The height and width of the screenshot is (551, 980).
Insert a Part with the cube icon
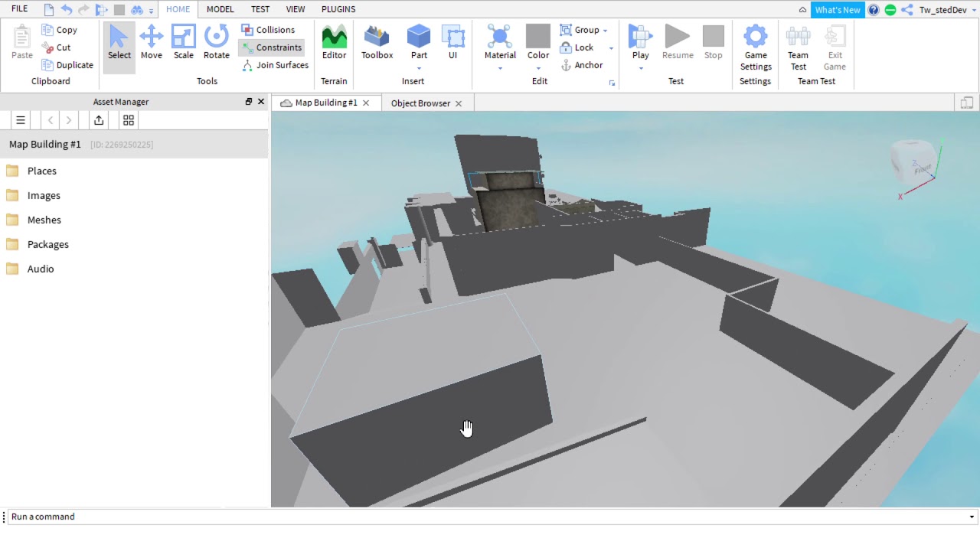[x=419, y=37]
